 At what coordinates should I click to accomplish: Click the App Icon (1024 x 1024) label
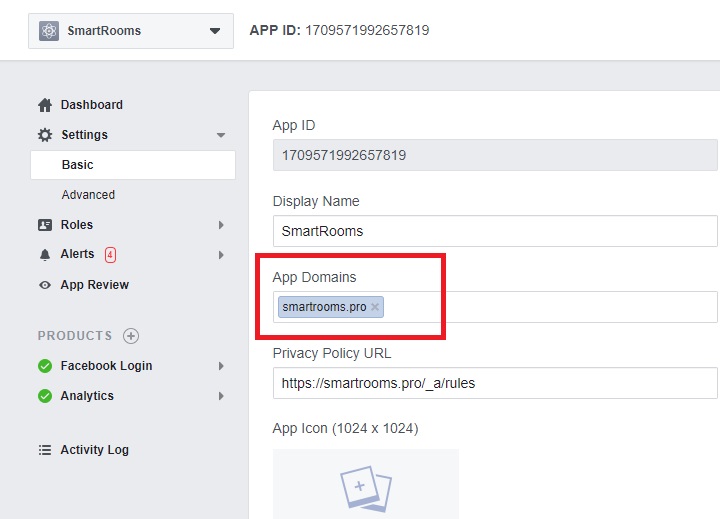pos(345,429)
